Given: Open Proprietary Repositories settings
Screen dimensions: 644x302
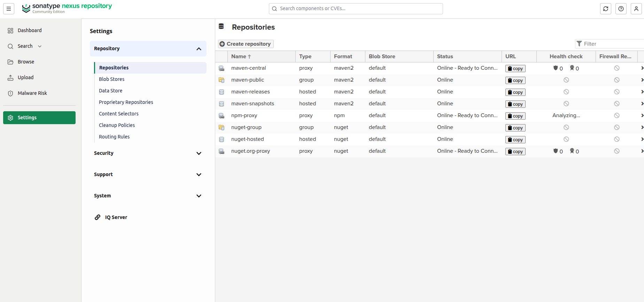Looking at the screenshot, I should click(x=126, y=102).
